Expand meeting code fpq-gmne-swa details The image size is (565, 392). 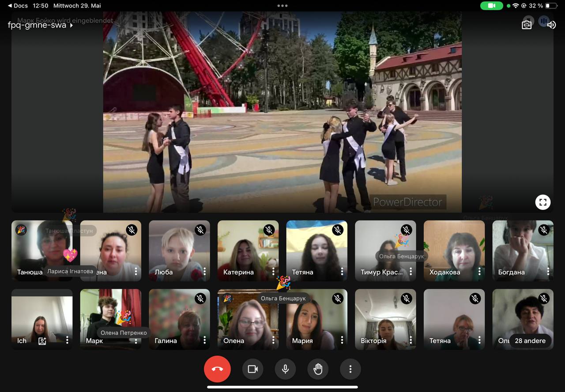(41, 25)
